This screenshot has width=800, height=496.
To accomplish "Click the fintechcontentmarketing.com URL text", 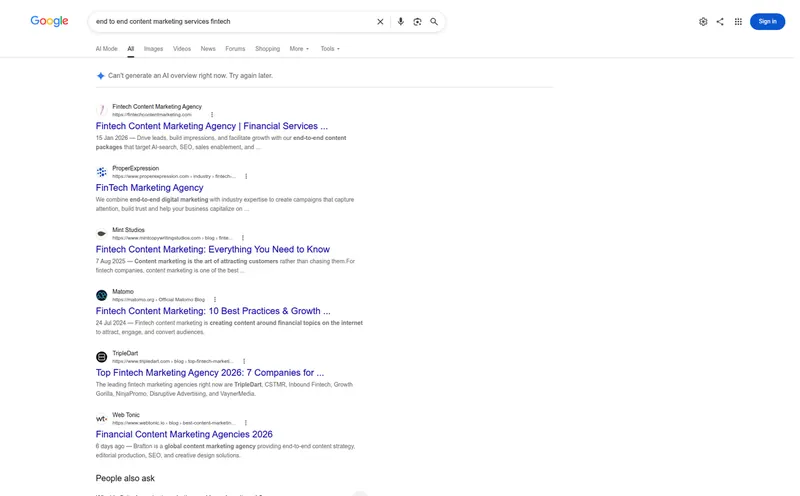I will point(152,115).
